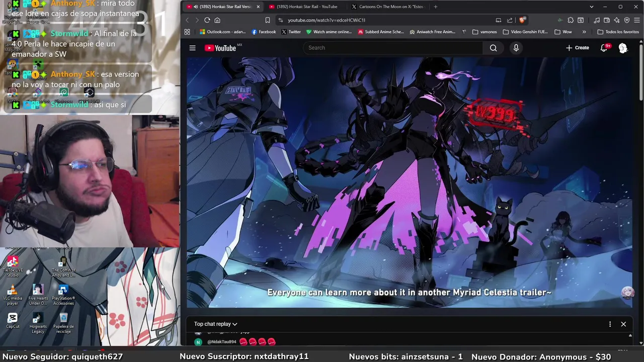Viewport: 644px width, 362px height.
Task: Open the YouTube guide hamburger menu
Action: point(192,48)
